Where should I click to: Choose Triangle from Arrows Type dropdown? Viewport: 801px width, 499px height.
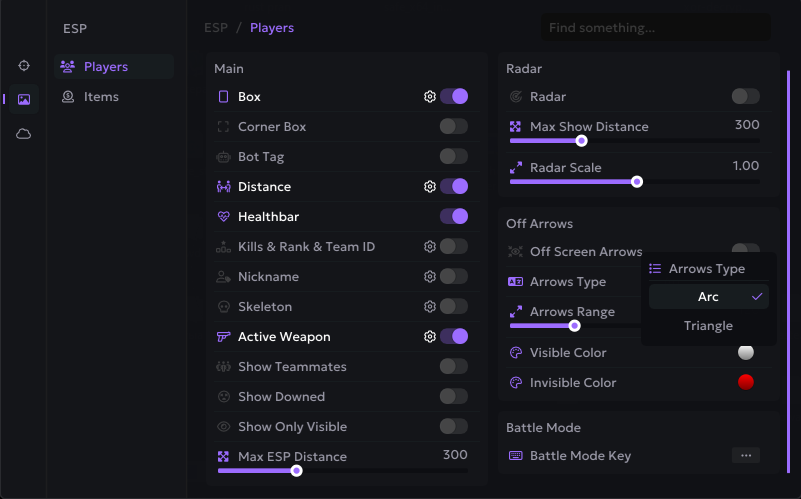pos(708,326)
